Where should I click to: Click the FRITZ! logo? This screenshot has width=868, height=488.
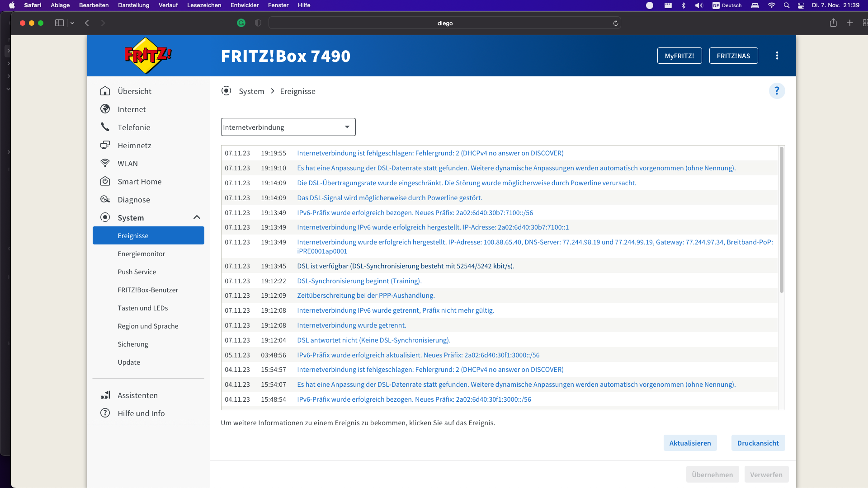146,56
